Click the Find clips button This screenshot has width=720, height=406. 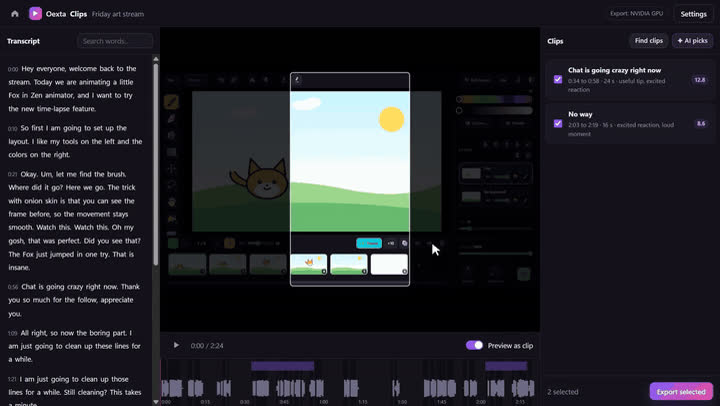648,41
